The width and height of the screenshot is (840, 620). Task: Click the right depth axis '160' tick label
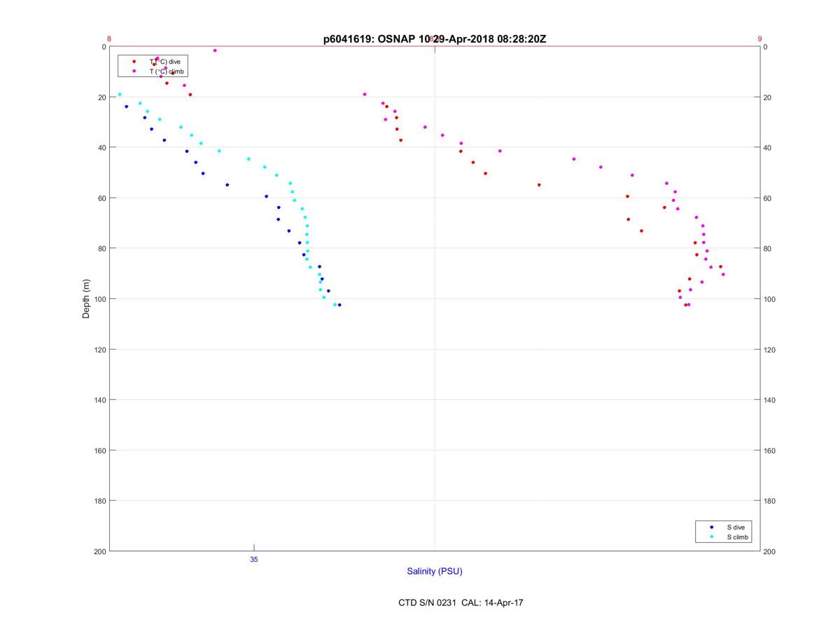(x=770, y=450)
